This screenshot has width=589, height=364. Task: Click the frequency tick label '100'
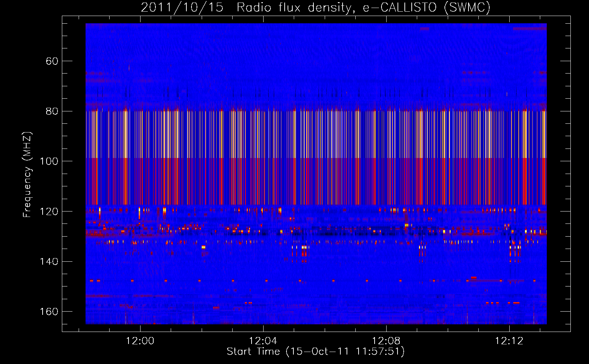[x=49, y=161]
